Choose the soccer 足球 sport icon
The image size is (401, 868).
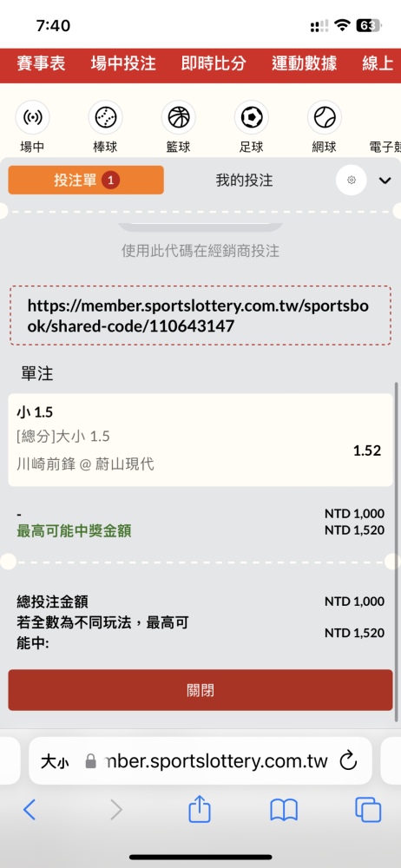[x=252, y=117]
